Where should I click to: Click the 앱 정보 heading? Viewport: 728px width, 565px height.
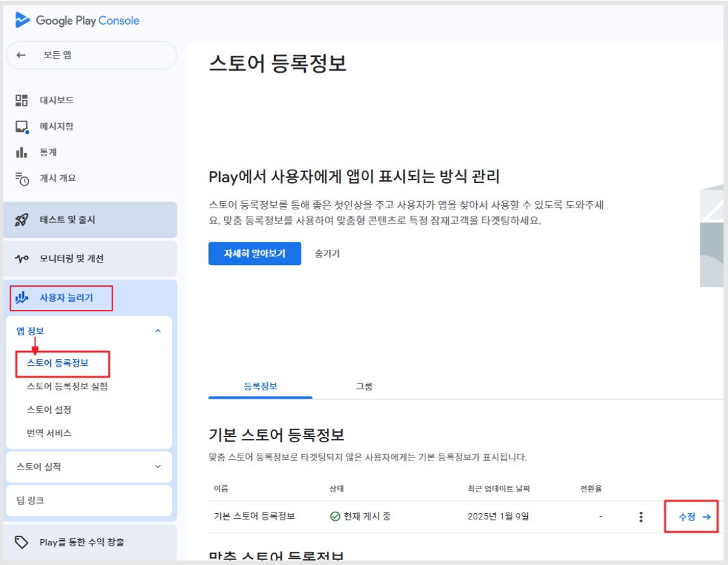point(30,331)
